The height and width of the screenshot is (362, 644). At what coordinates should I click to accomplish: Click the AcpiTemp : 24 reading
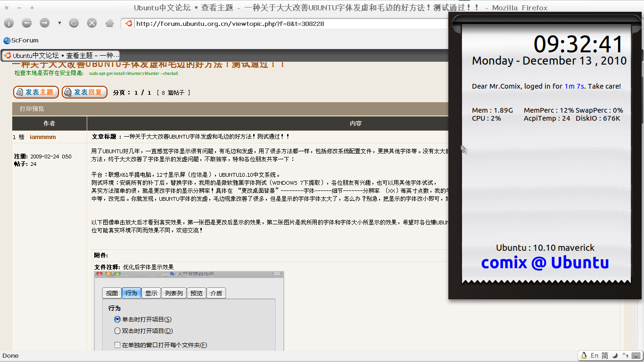click(x=547, y=118)
